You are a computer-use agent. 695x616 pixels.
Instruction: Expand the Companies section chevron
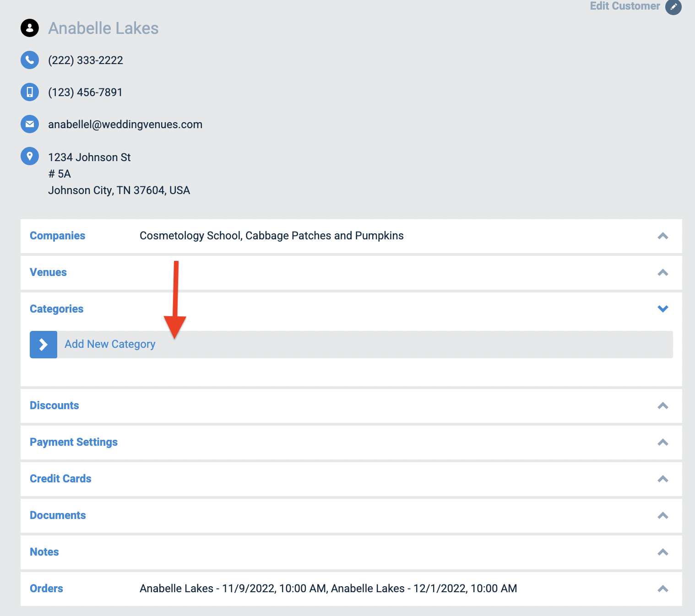[663, 236]
